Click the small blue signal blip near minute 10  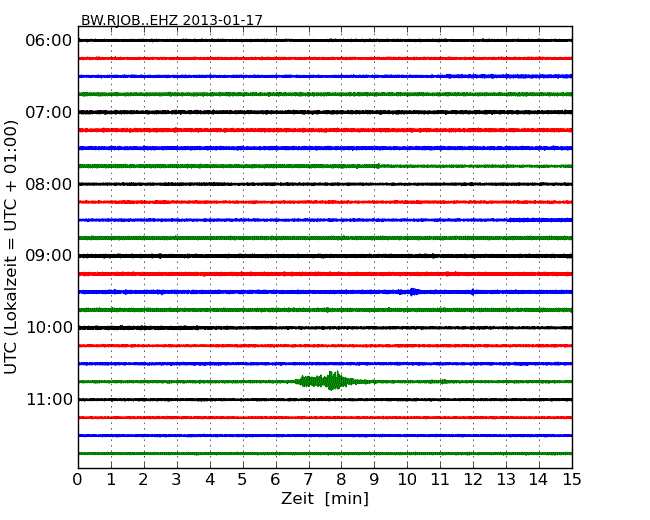[413, 292]
